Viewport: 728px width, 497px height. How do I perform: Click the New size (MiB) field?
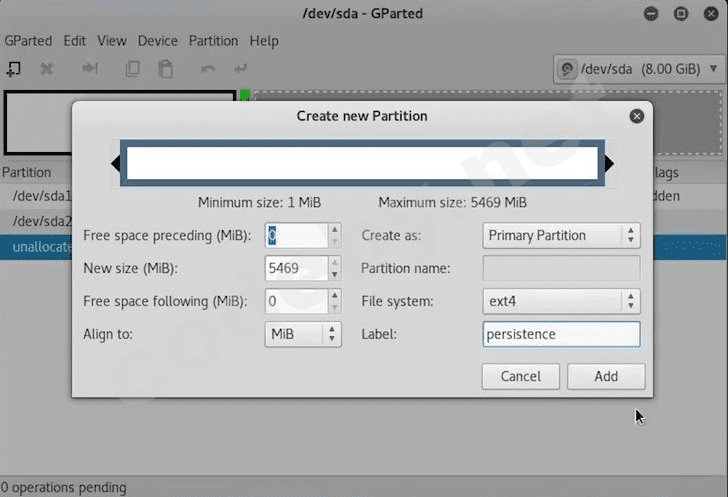[296, 269]
